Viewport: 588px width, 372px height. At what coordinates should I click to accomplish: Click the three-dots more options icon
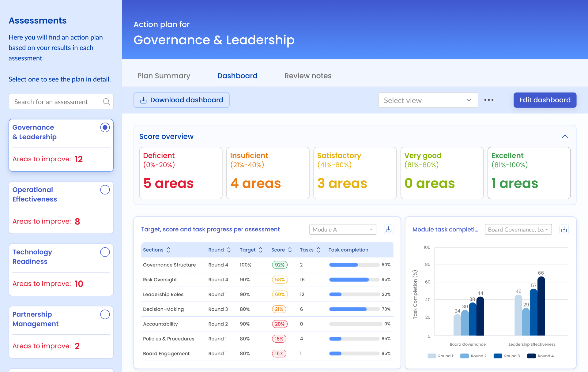pos(489,100)
